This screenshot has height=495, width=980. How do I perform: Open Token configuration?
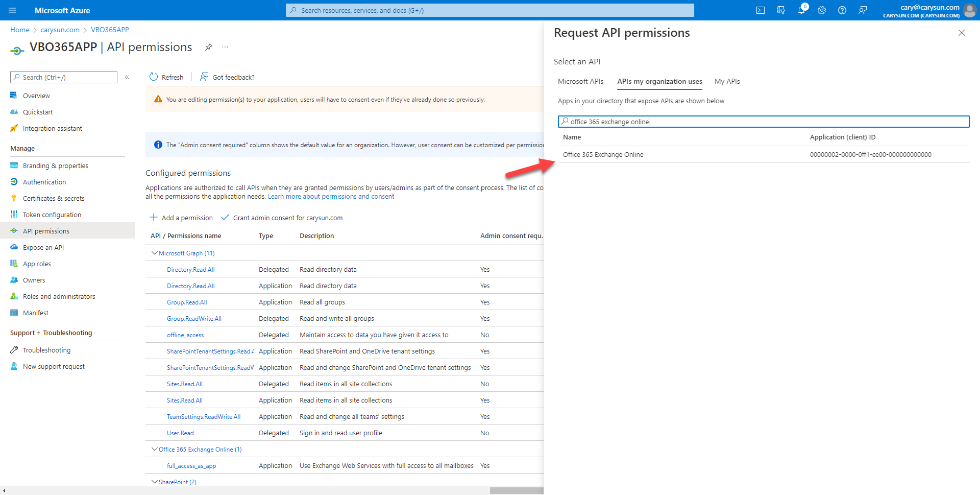[x=52, y=215]
